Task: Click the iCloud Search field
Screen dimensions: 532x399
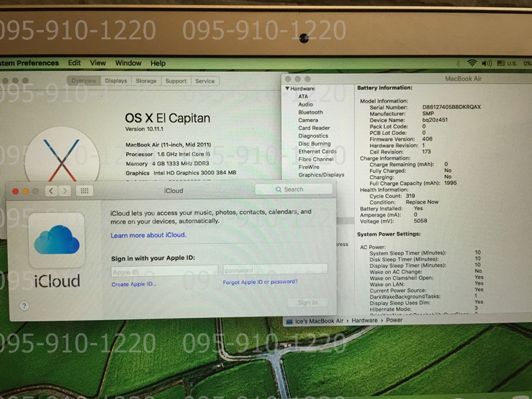Action: [294, 190]
